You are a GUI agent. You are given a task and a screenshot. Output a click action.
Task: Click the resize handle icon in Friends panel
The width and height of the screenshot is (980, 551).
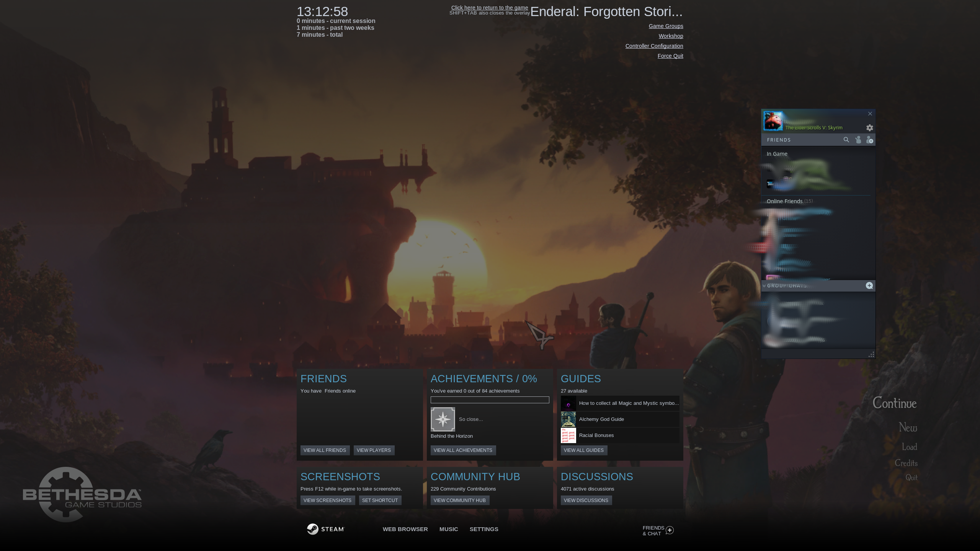pos(871,354)
